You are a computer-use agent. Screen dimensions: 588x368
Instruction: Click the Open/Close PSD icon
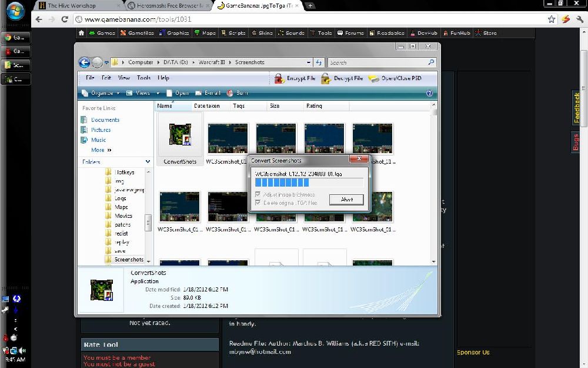point(373,78)
